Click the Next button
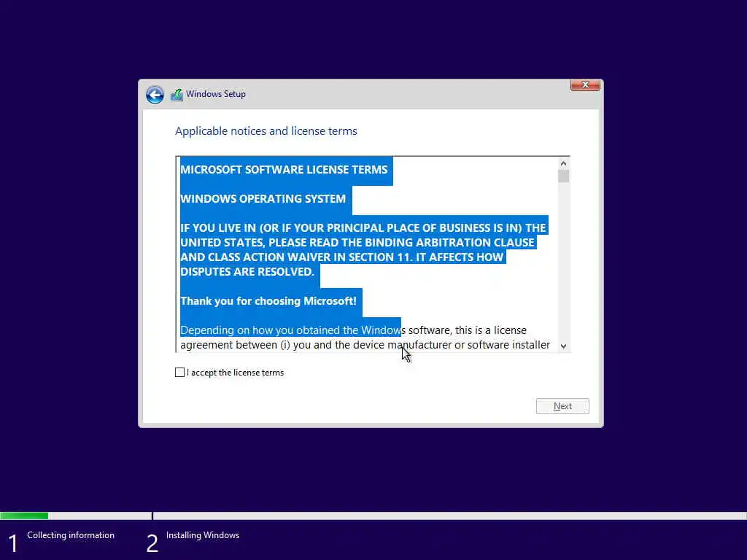The height and width of the screenshot is (560, 747). point(562,406)
